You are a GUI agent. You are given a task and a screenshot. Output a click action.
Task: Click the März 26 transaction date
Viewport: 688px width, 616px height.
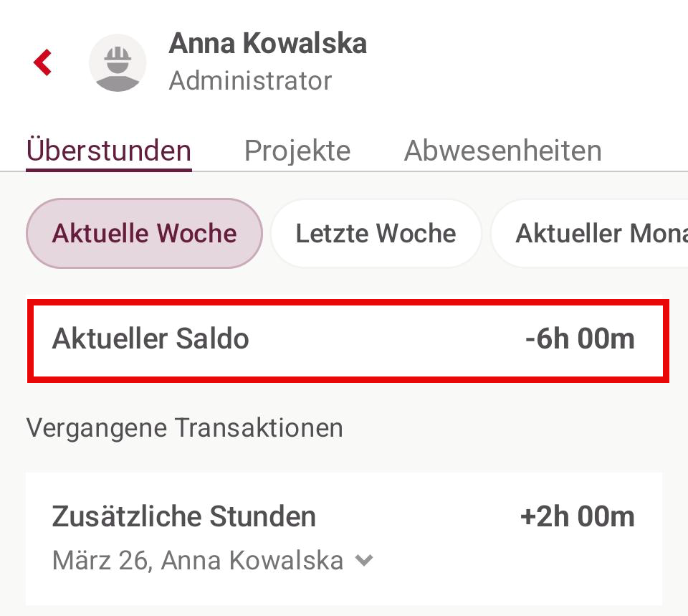tap(100, 560)
